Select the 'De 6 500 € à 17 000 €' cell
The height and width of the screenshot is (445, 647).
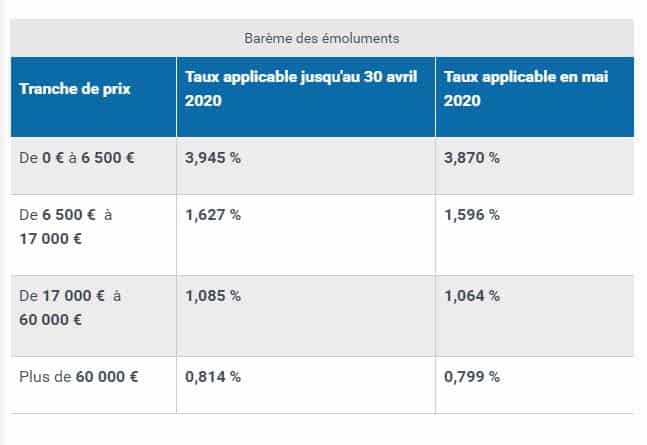(x=66, y=227)
